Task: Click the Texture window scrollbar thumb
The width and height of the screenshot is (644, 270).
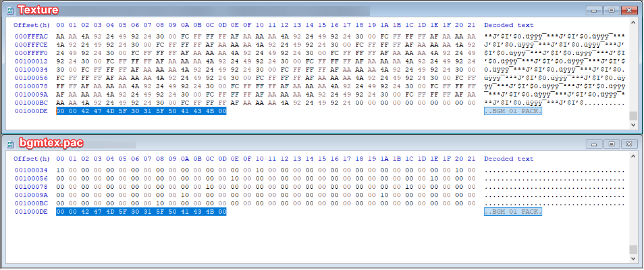Action: point(633,115)
